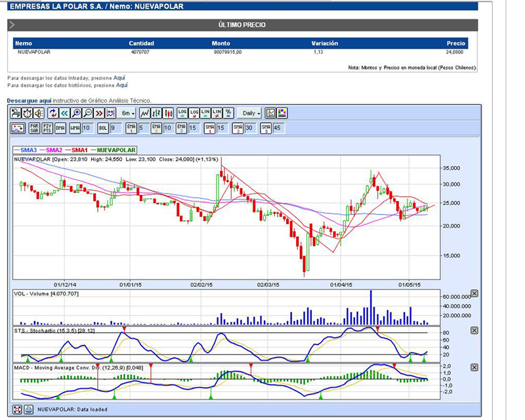Click Aquí to download Intraday data
This screenshot has height=420, width=525.
tap(119, 77)
